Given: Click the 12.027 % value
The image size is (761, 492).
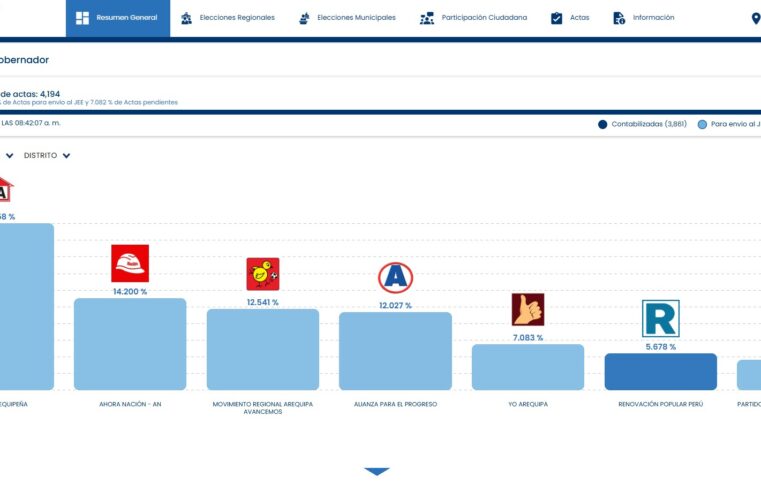Looking at the screenshot, I should coord(396,305).
